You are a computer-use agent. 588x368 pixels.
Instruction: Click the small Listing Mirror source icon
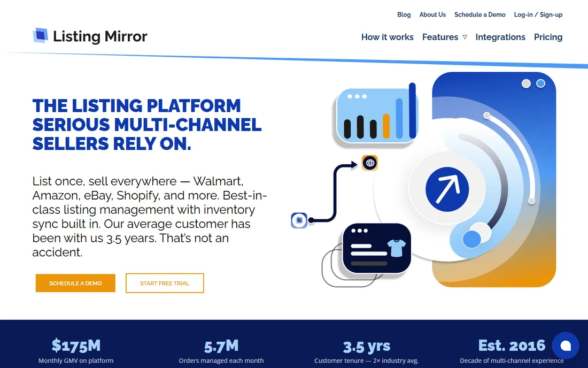click(x=299, y=220)
